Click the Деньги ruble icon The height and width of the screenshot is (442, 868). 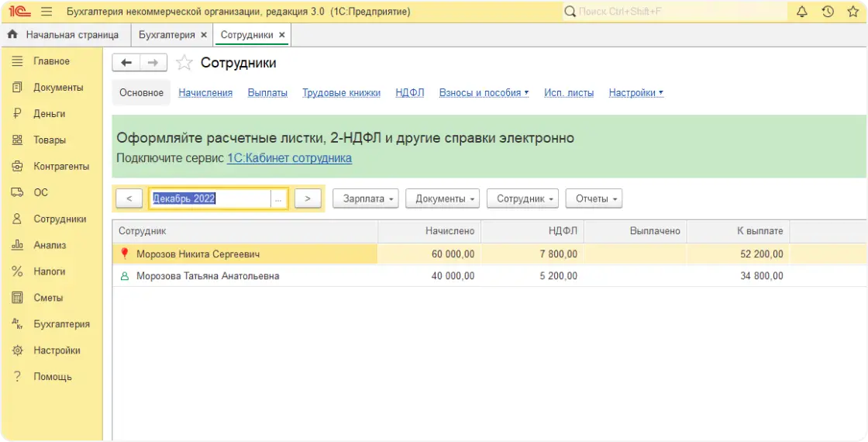17,113
